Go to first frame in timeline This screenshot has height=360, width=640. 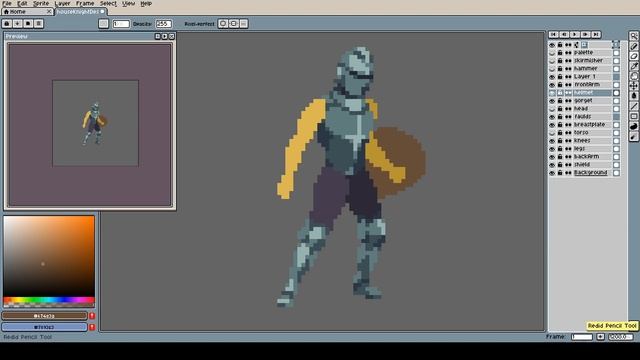pos(553,35)
